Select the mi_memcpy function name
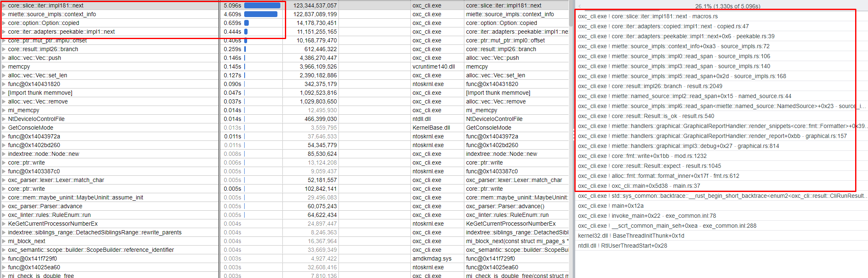This screenshot has width=868, height=278. 24,110
